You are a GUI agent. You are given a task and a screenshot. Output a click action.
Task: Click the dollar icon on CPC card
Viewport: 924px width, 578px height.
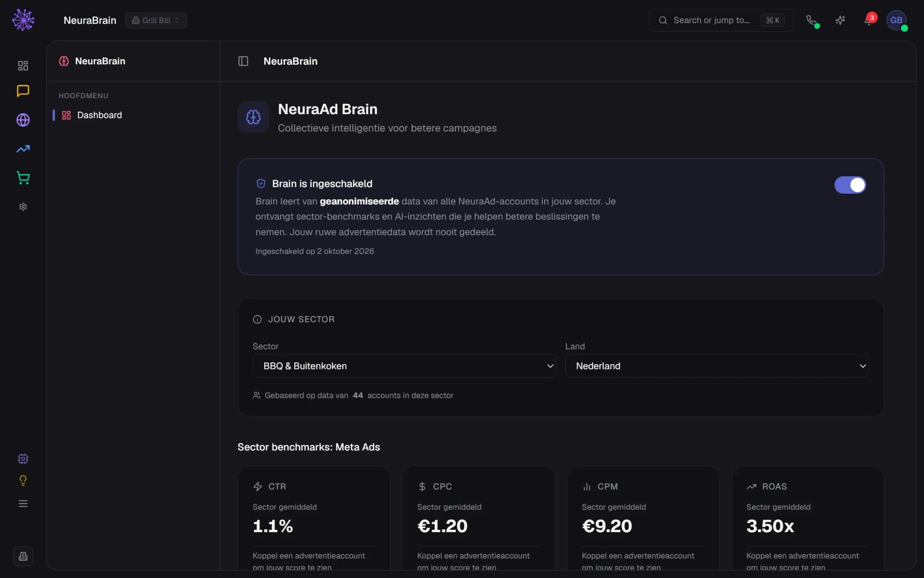coord(422,486)
